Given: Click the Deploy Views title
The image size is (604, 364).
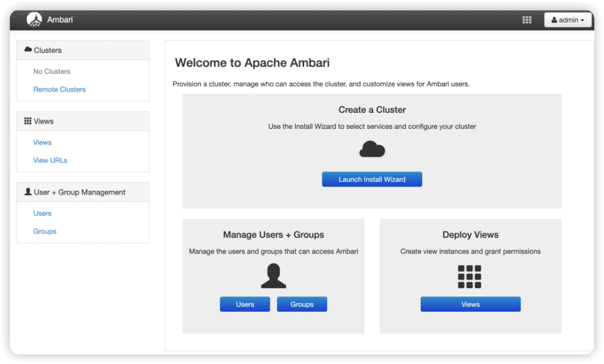Looking at the screenshot, I should (470, 235).
